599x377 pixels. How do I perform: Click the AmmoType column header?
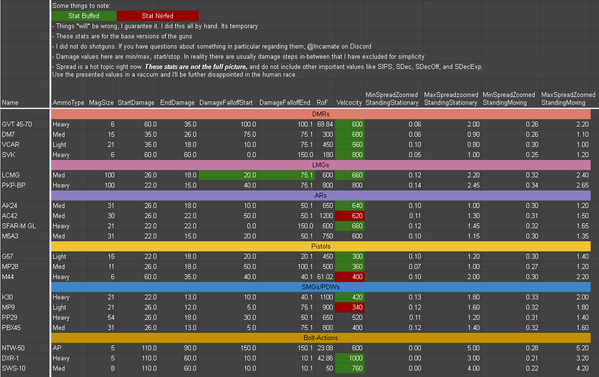(x=68, y=102)
